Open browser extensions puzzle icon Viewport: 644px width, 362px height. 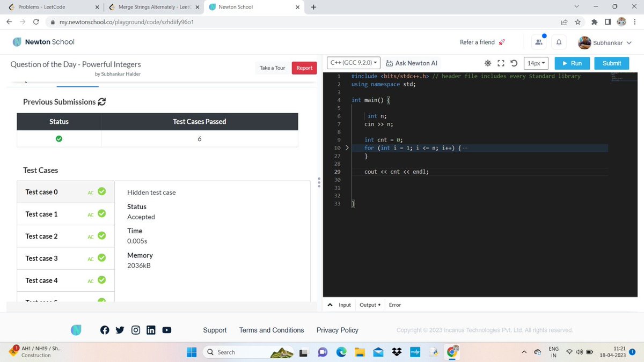594,22
